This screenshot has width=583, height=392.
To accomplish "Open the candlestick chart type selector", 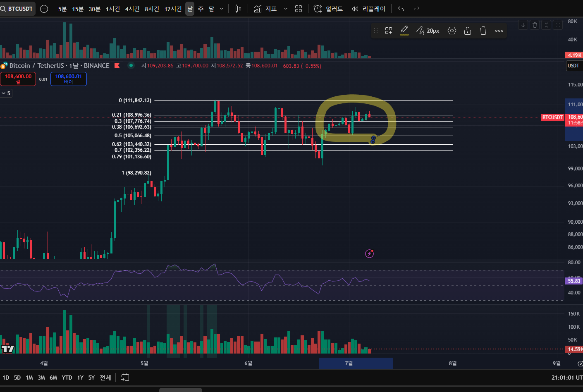I will [x=238, y=9].
